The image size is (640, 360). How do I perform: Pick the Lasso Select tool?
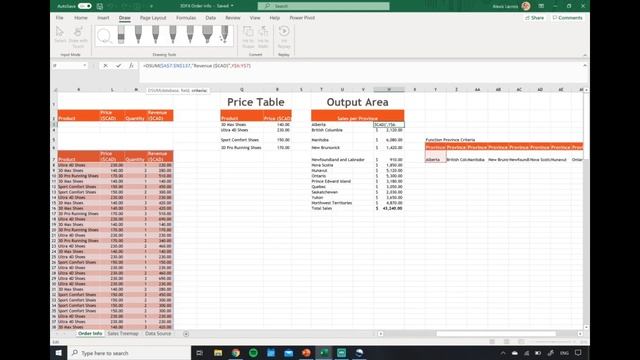104,36
